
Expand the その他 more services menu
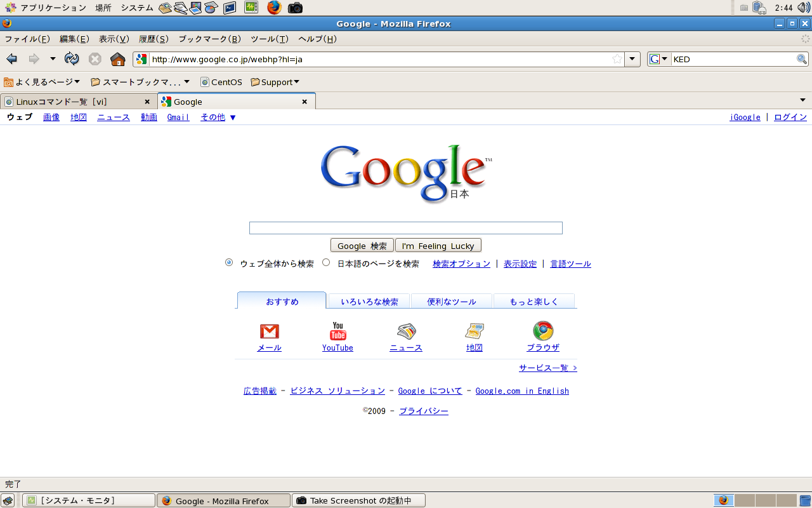click(x=218, y=117)
